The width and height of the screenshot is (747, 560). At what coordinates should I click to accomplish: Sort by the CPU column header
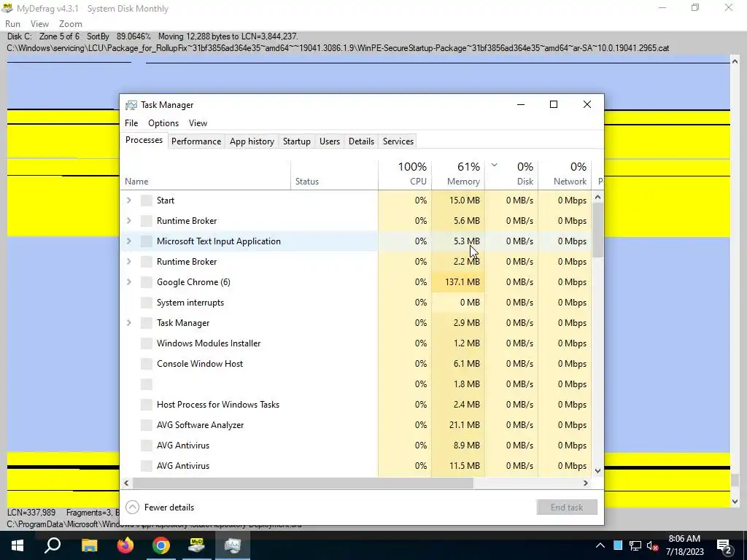[x=405, y=175]
